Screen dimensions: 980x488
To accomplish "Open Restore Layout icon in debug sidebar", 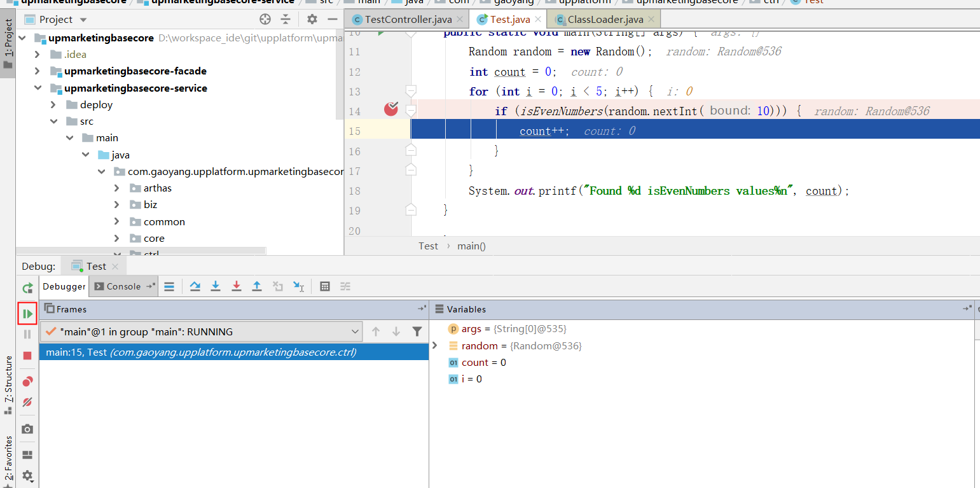I will [27, 455].
